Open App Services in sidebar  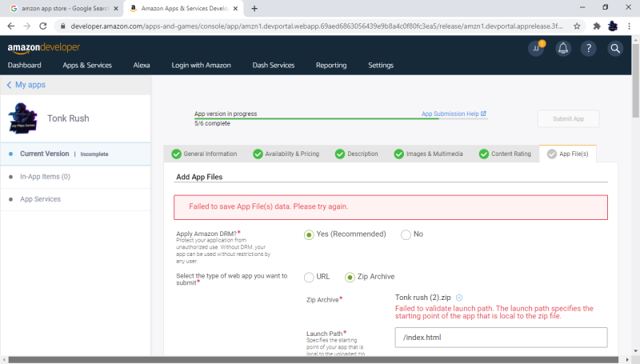tap(75, 199)
